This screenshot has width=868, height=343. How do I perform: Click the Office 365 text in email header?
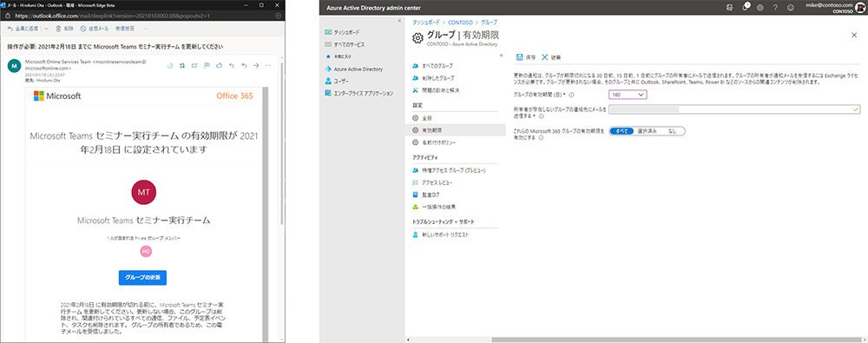[234, 96]
